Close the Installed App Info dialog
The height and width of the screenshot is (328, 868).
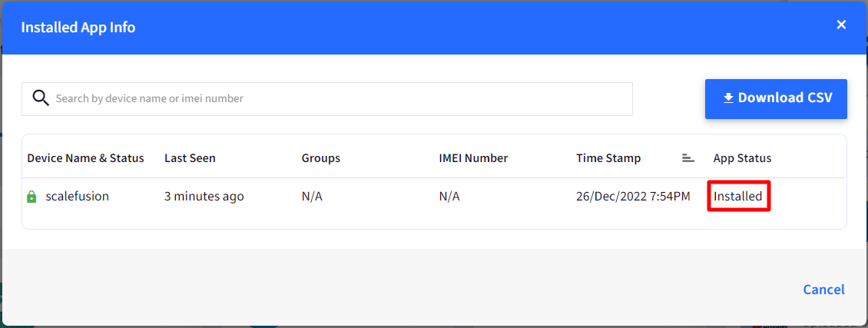point(841,25)
